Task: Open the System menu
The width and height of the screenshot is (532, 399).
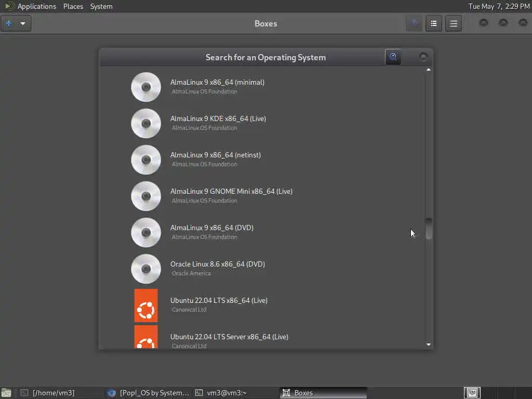Action: (x=101, y=6)
